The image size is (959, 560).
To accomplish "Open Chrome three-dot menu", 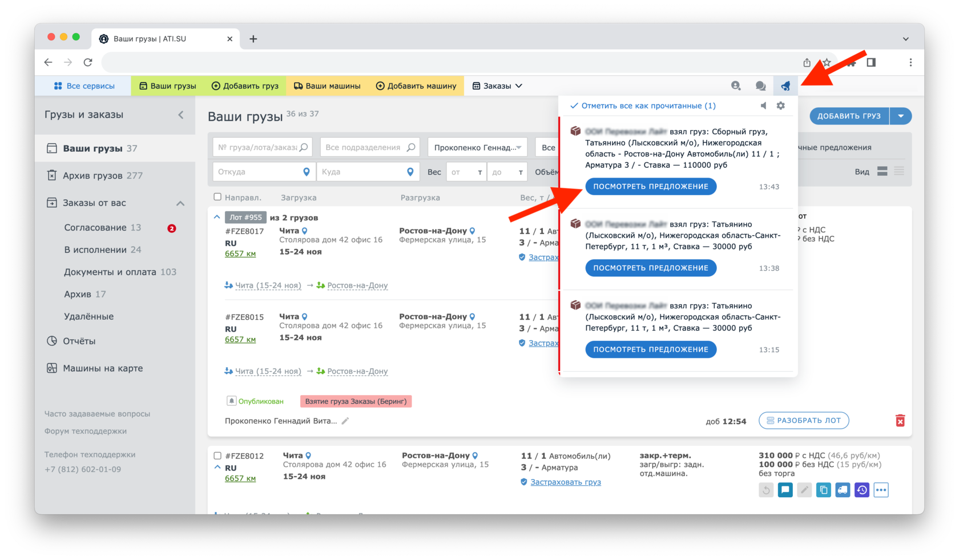I will click(x=910, y=62).
